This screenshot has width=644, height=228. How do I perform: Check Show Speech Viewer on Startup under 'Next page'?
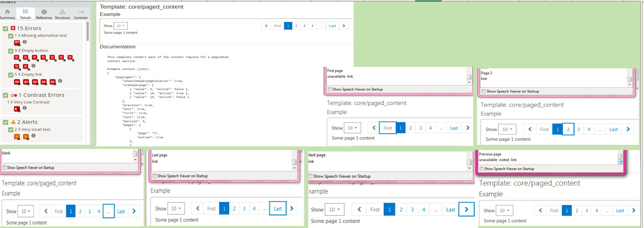tap(310, 176)
